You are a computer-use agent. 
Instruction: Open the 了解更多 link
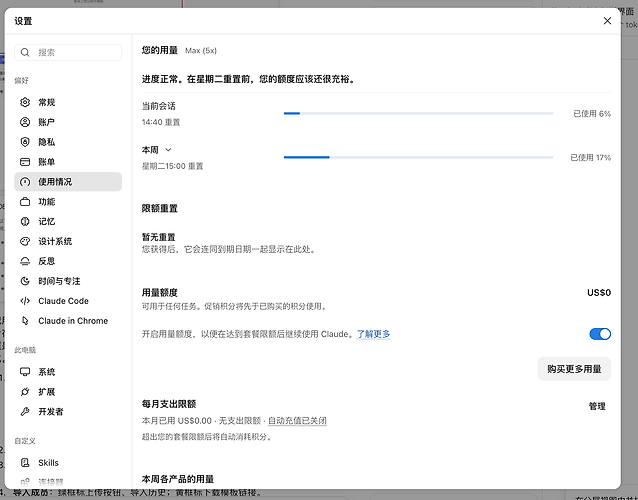[374, 334]
